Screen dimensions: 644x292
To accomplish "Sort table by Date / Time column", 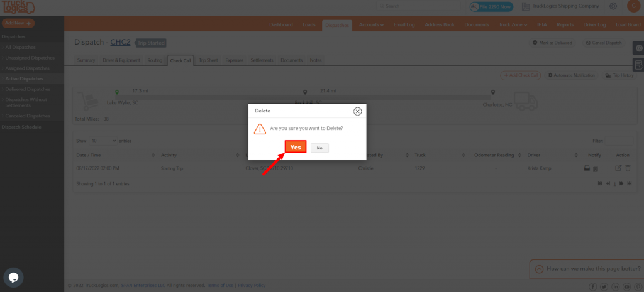I will (x=115, y=156).
